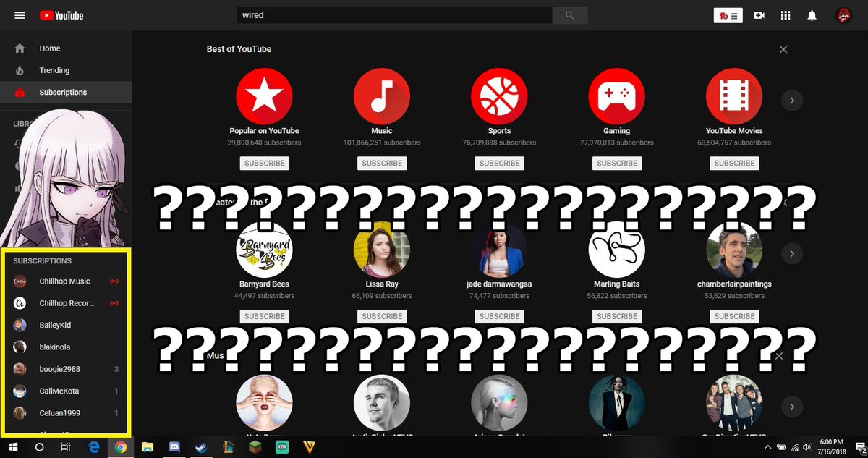868x458 pixels.
Task: Open the Gaming channel icon
Action: click(616, 96)
